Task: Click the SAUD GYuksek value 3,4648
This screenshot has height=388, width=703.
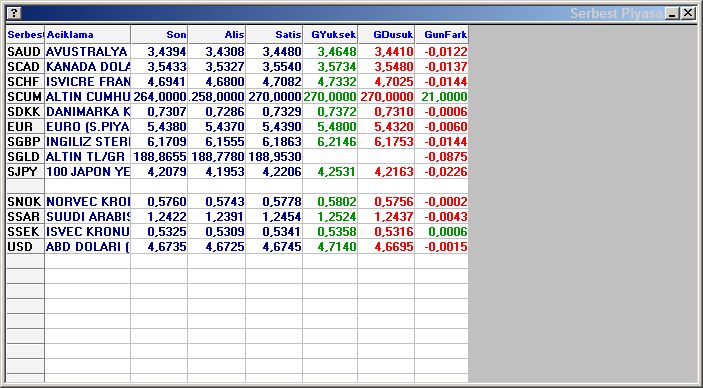Action: [330, 52]
